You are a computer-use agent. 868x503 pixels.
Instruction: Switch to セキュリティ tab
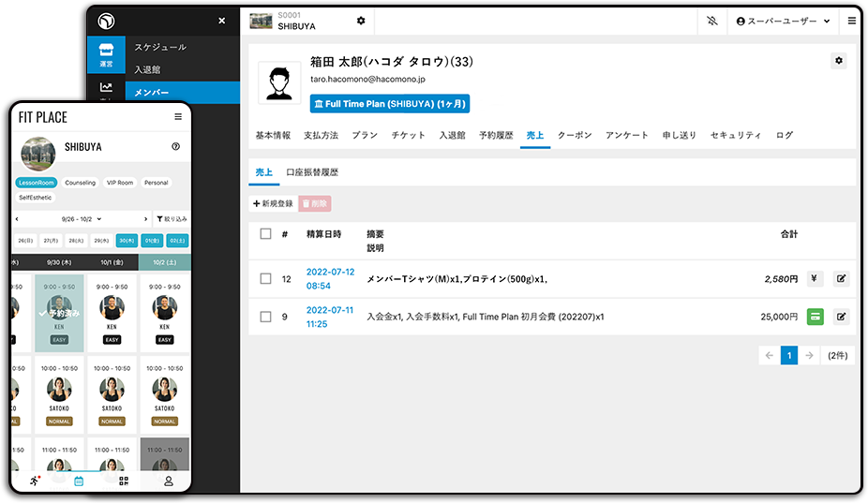[x=736, y=135]
